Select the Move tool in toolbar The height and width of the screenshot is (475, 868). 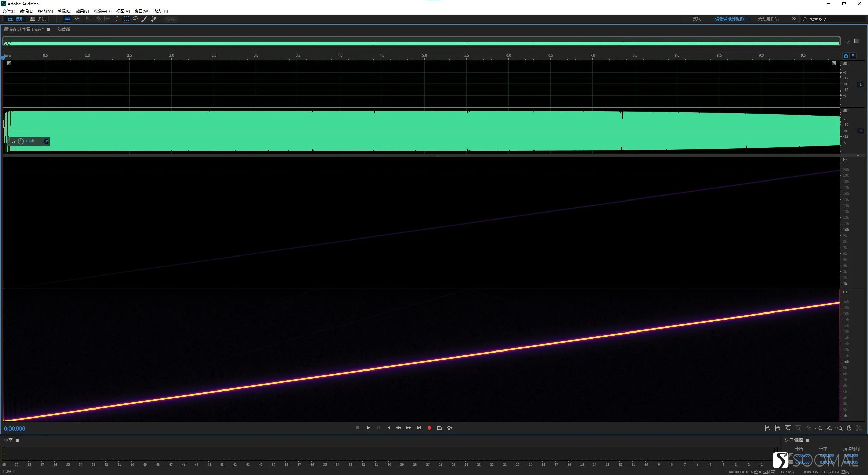(89, 19)
